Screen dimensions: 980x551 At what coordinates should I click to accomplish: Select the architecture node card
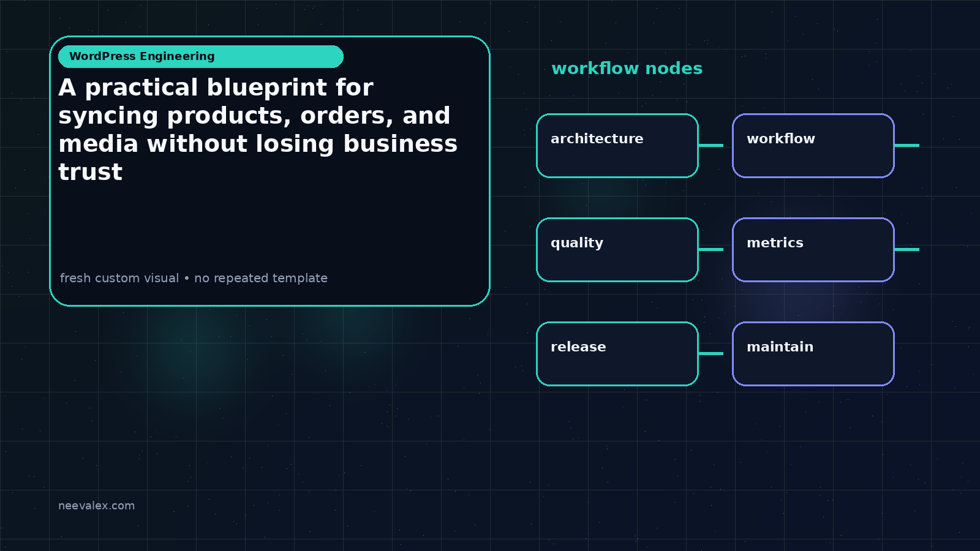(617, 146)
